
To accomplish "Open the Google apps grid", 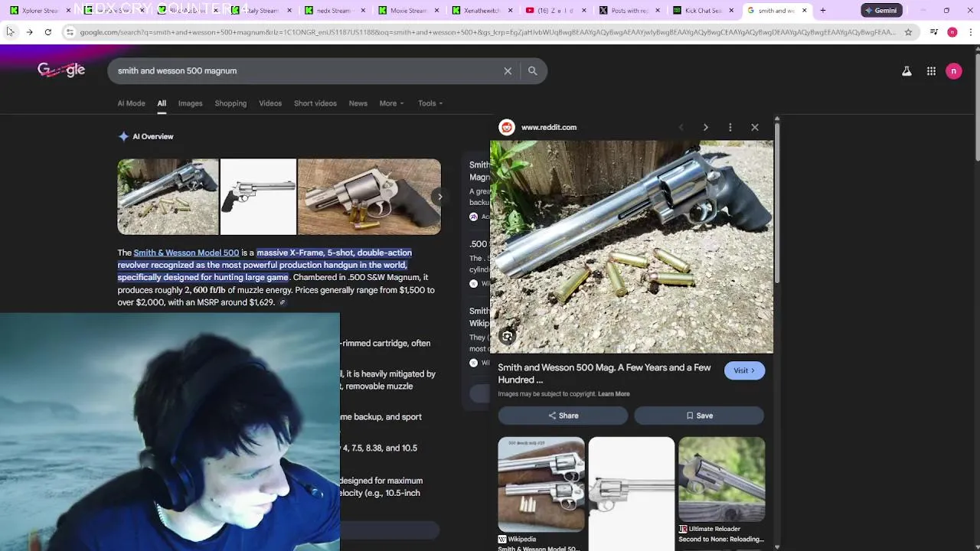I will [x=931, y=71].
